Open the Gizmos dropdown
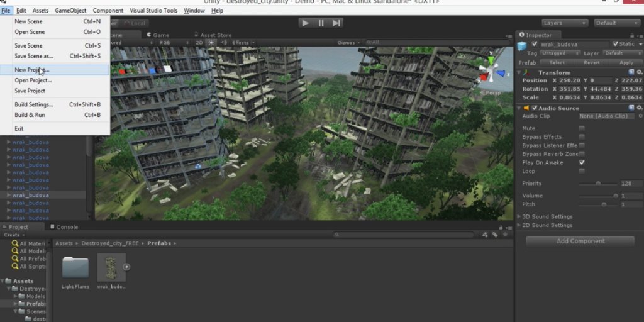644x322 pixels. click(x=348, y=42)
